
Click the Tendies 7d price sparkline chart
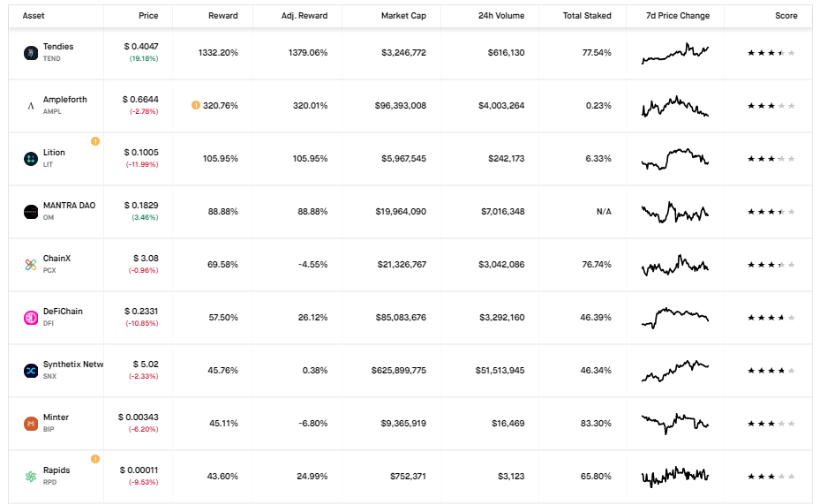click(x=675, y=53)
